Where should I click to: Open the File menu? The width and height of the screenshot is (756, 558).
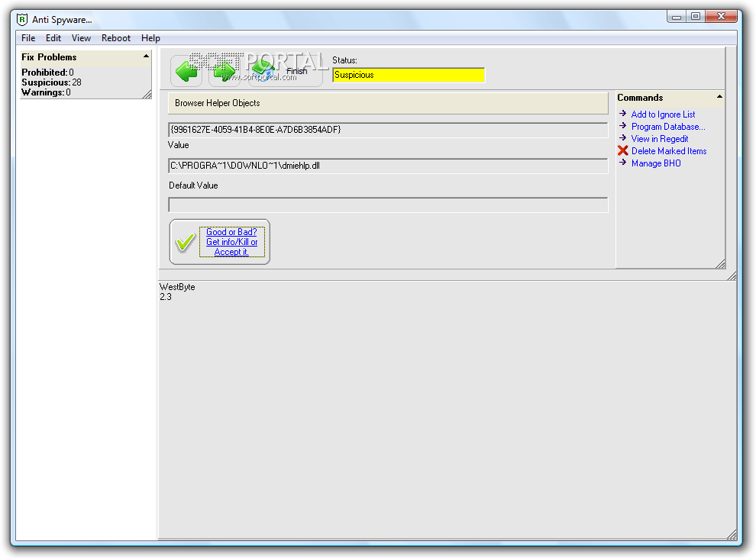click(28, 38)
